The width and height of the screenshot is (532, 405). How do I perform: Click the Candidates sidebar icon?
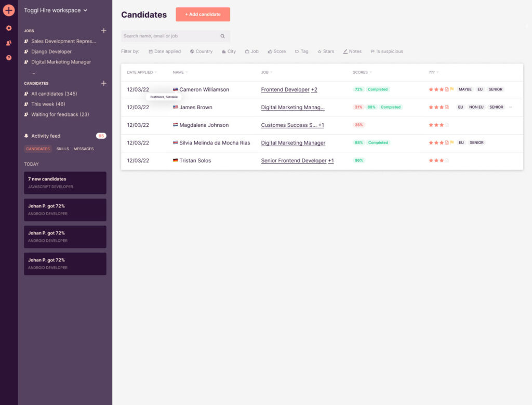[8, 42]
